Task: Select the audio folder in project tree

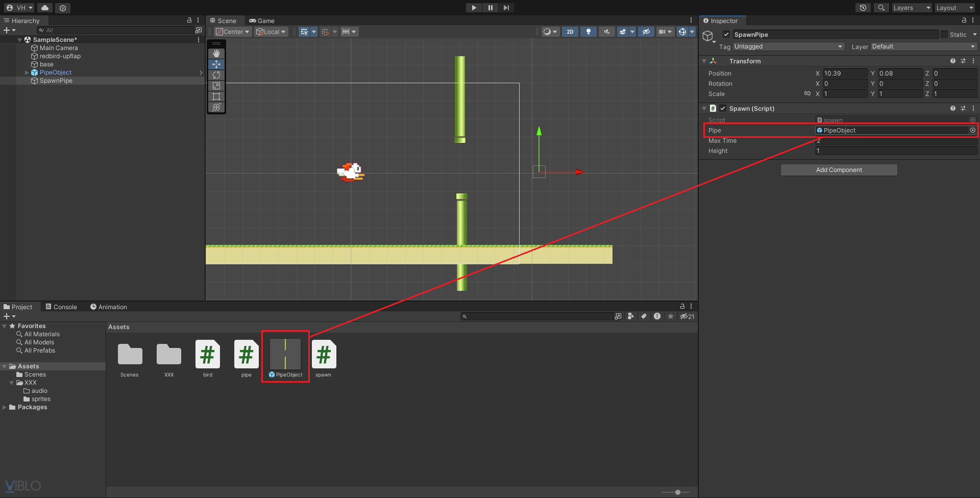Action: 39,391
